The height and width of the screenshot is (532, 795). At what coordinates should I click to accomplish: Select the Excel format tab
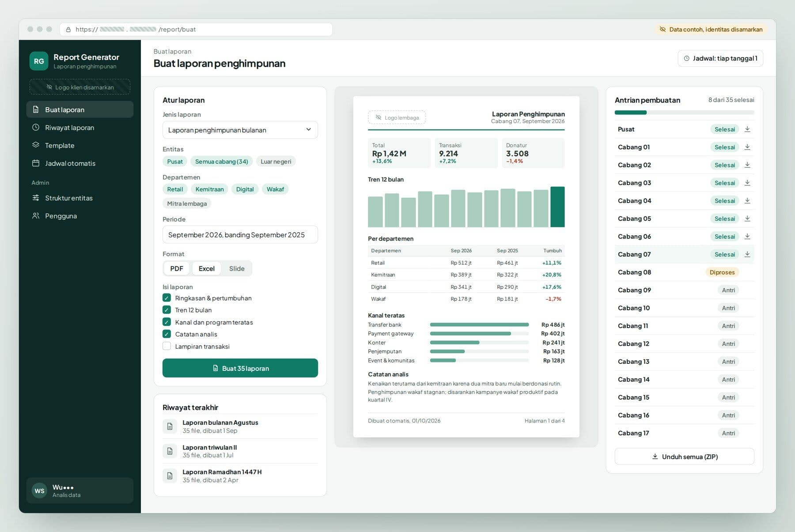[206, 268]
